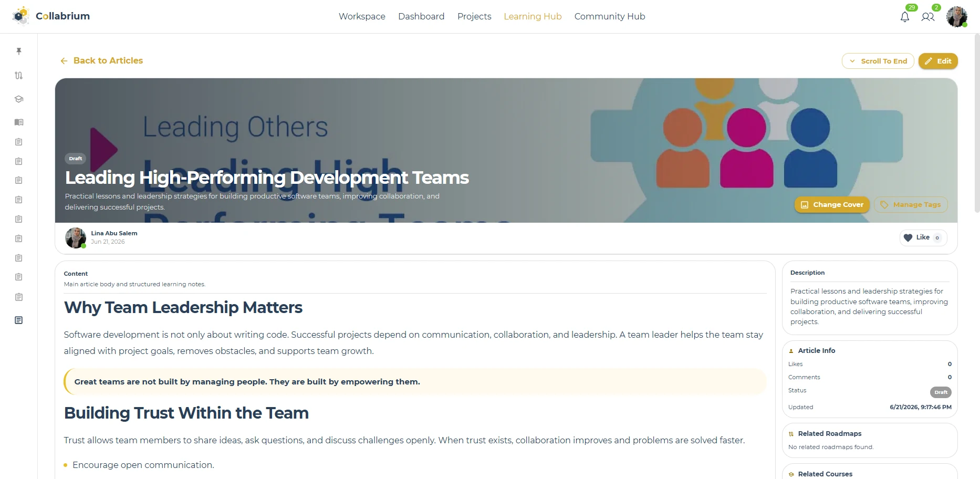Open the open-book icon in the sidebar
Image resolution: width=980 pixels, height=479 pixels.
pyautogui.click(x=19, y=122)
